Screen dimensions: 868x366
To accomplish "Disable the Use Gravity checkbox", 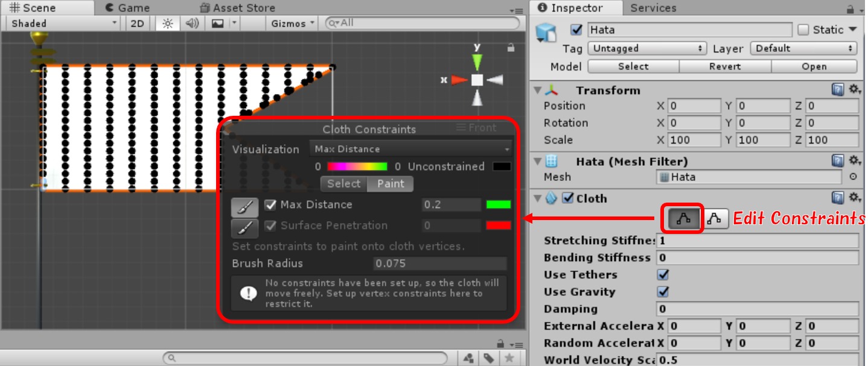I will (x=663, y=292).
